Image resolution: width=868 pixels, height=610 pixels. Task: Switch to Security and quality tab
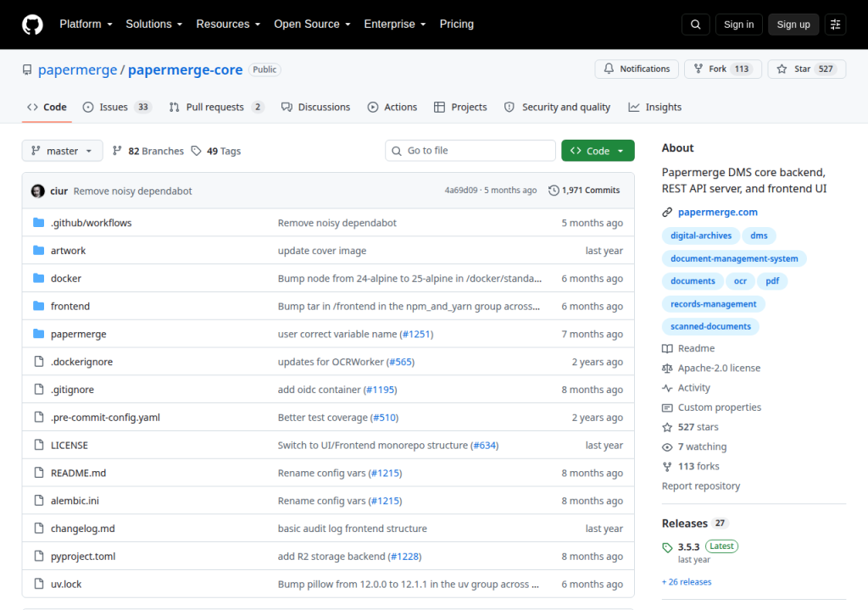558,107
